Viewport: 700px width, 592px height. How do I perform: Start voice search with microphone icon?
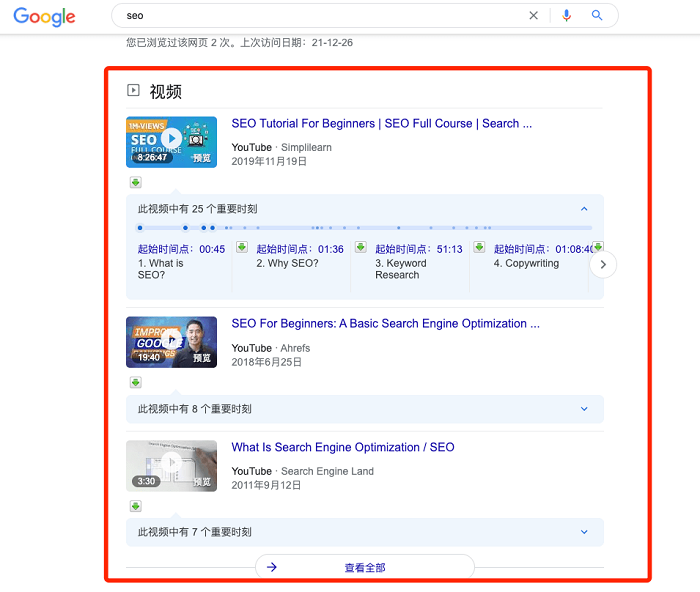coord(567,16)
